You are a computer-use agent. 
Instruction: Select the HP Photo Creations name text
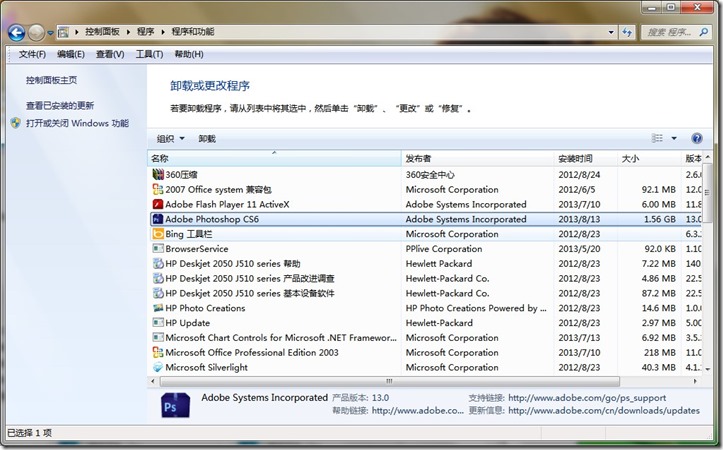pos(205,308)
